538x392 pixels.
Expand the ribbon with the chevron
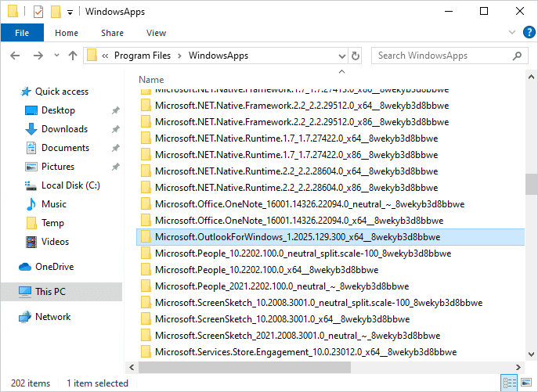click(512, 33)
